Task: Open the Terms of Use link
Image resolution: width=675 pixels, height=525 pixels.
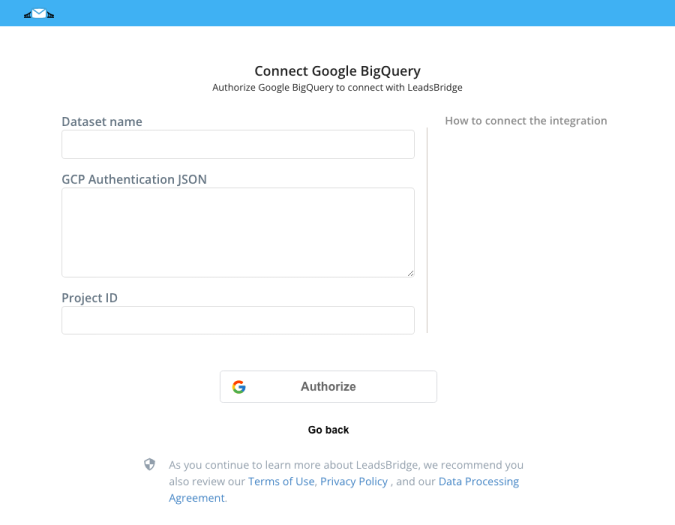Action: pyautogui.click(x=281, y=481)
